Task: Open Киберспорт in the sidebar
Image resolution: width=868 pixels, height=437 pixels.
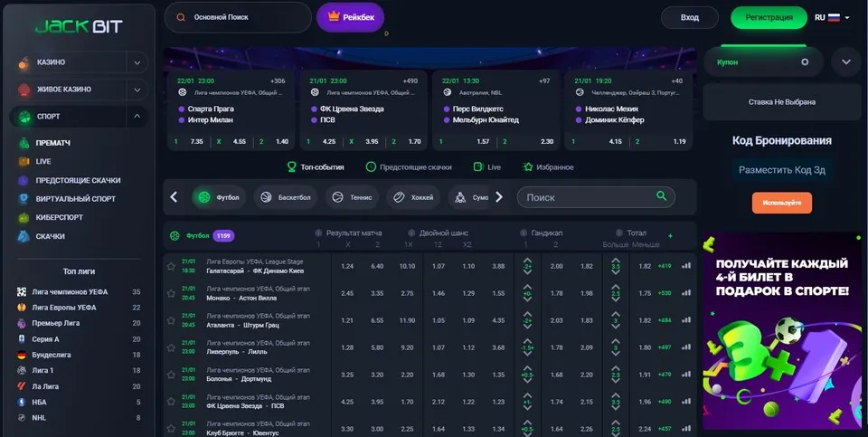Action: [61, 217]
